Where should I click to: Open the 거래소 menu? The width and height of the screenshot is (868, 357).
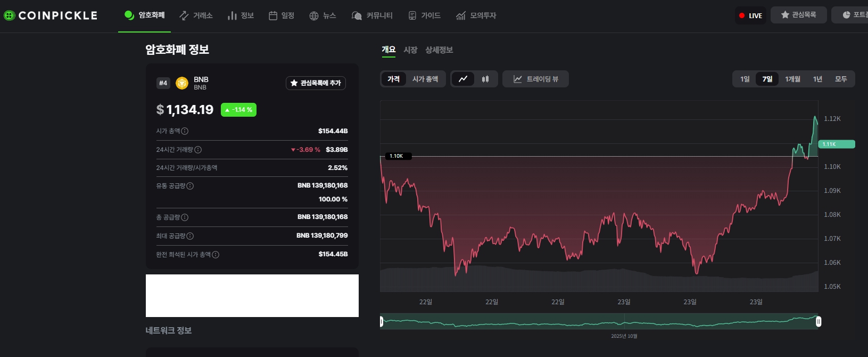coord(196,15)
